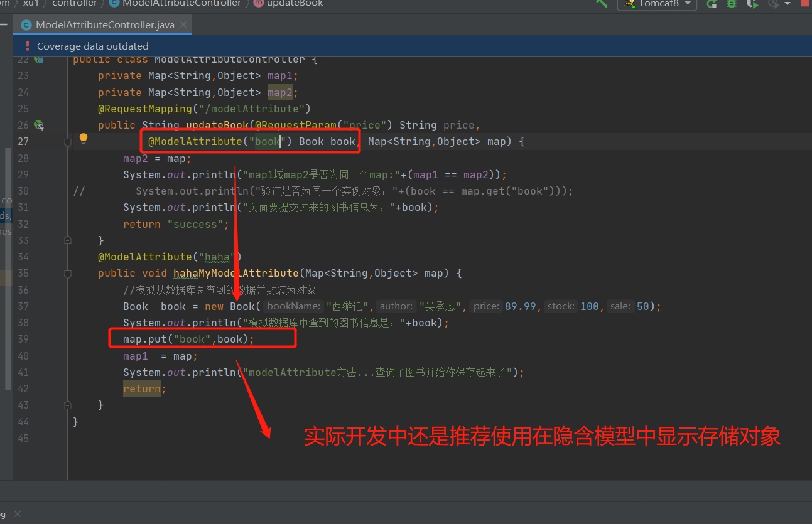The image size is (812, 524).
Task: Click line number 39 in gutter
Action: point(23,339)
